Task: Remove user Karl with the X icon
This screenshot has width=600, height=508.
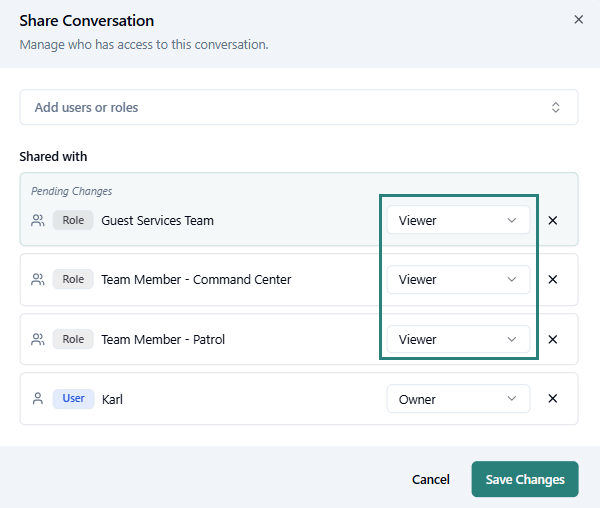Action: (553, 399)
